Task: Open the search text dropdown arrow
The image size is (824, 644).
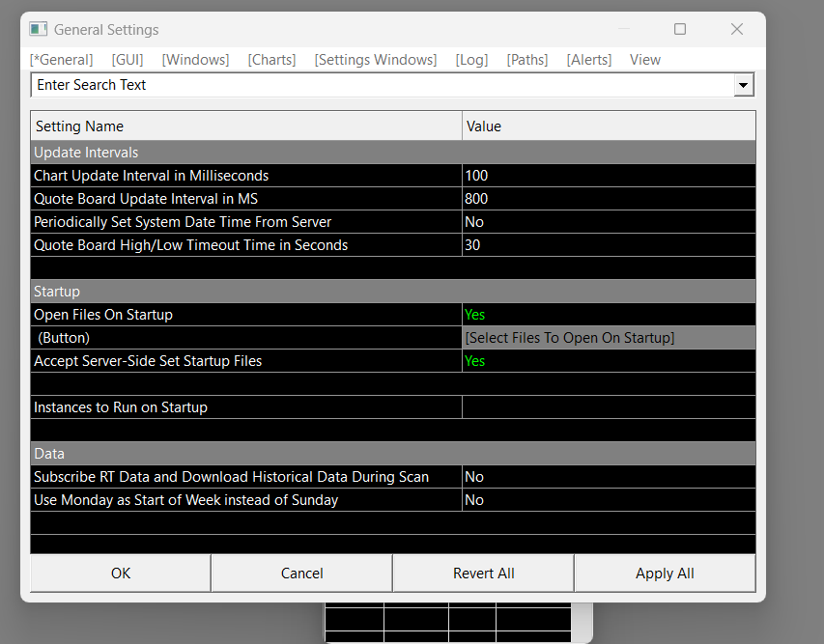Action: (743, 86)
